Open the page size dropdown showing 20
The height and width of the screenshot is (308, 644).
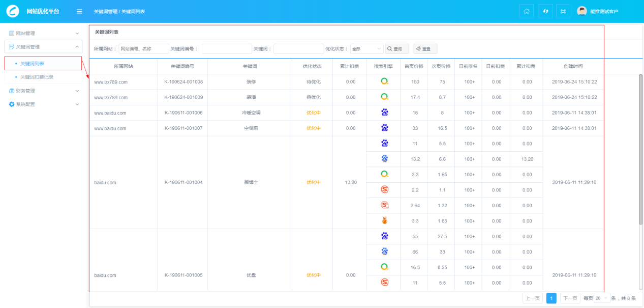(x=602, y=298)
